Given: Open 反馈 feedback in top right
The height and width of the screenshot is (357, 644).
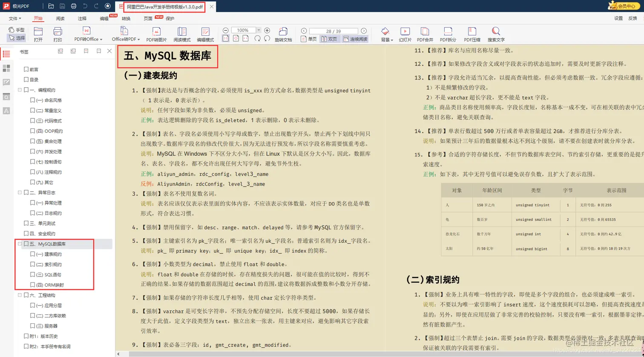Looking at the screenshot, I should (632, 18).
